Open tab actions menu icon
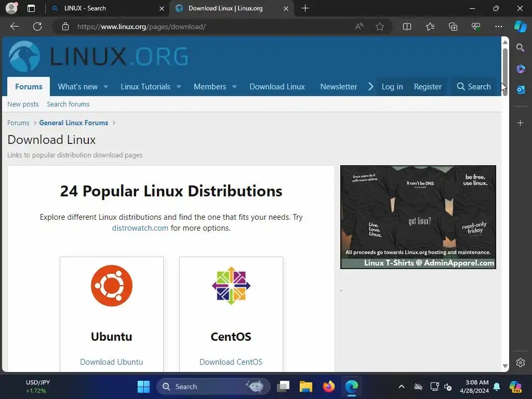The image size is (532, 399). 31,8
